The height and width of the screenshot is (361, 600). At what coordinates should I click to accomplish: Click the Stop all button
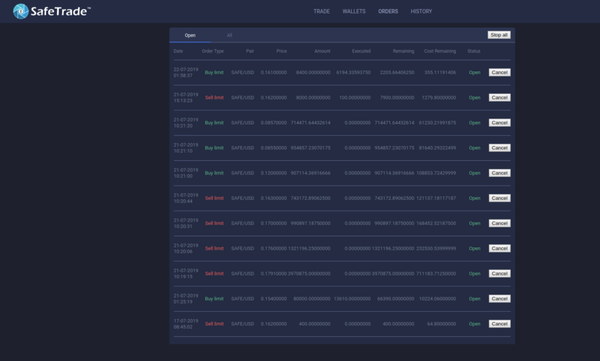pyautogui.click(x=499, y=35)
